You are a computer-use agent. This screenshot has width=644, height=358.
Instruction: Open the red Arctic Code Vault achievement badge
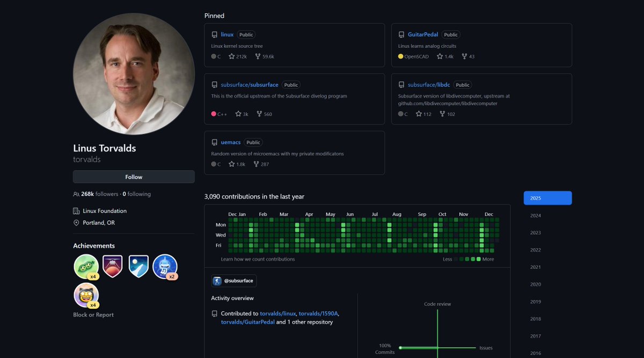coord(113,266)
